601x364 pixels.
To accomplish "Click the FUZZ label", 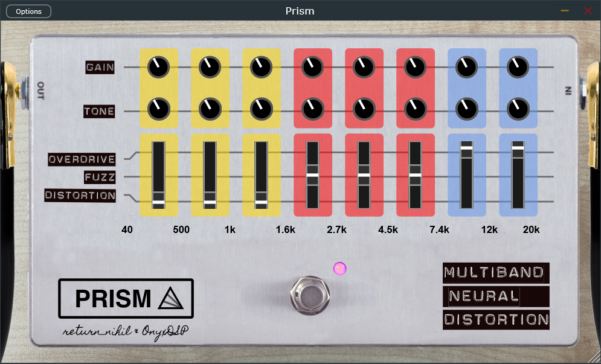I will (100, 177).
